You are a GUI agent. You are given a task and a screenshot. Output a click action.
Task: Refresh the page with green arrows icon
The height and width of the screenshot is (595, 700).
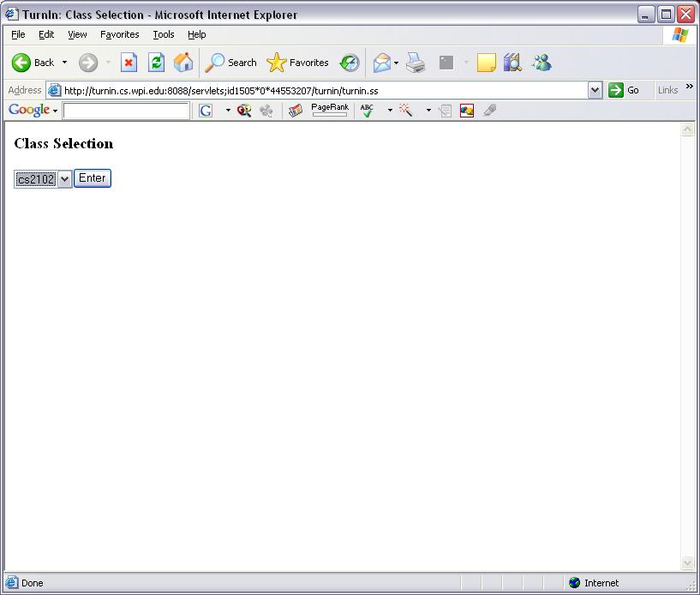click(156, 63)
